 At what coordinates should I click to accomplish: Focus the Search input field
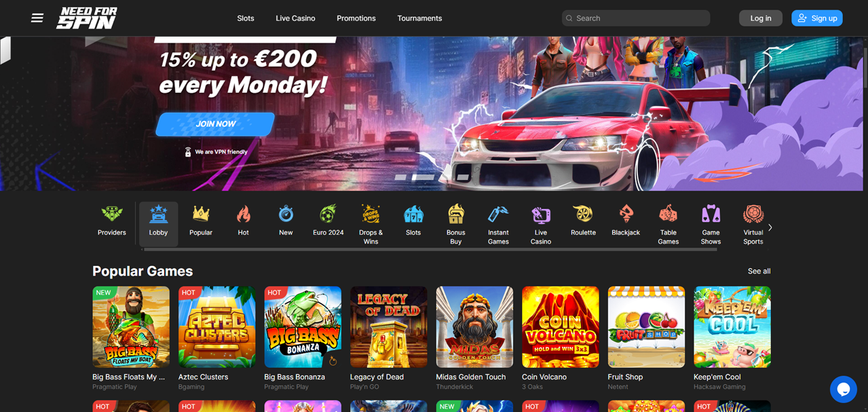(x=636, y=18)
